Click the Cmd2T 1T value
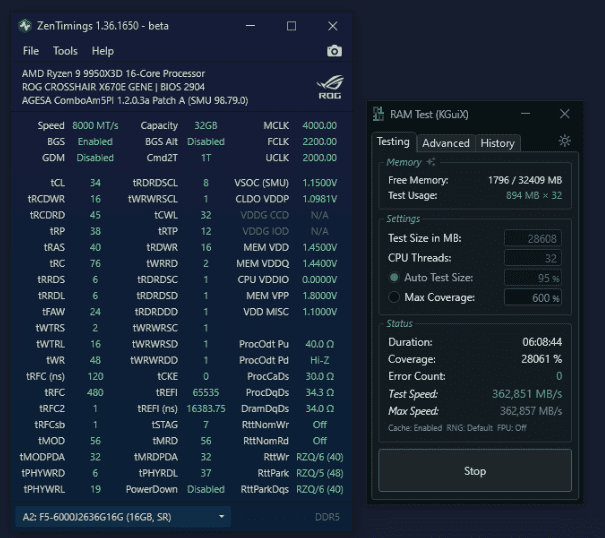This screenshot has width=605, height=538. coord(206,158)
